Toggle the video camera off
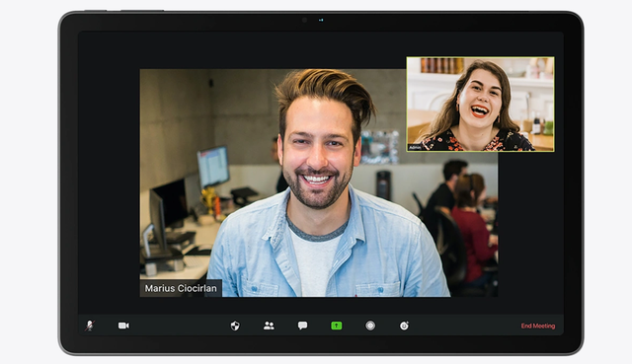 (x=123, y=326)
